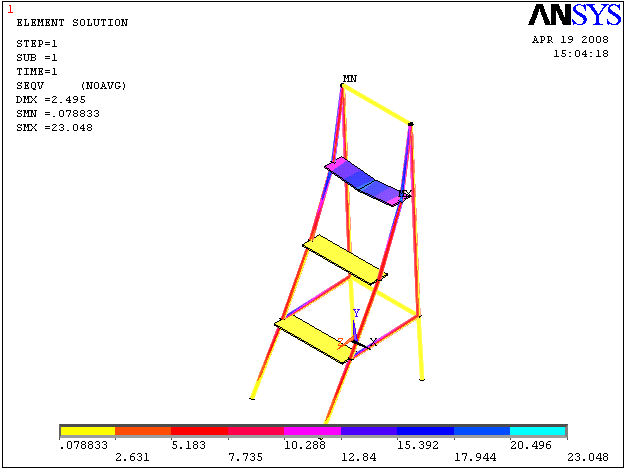Click the X axis label of triad
Image resolution: width=626 pixels, height=473 pixels.
click(x=373, y=342)
